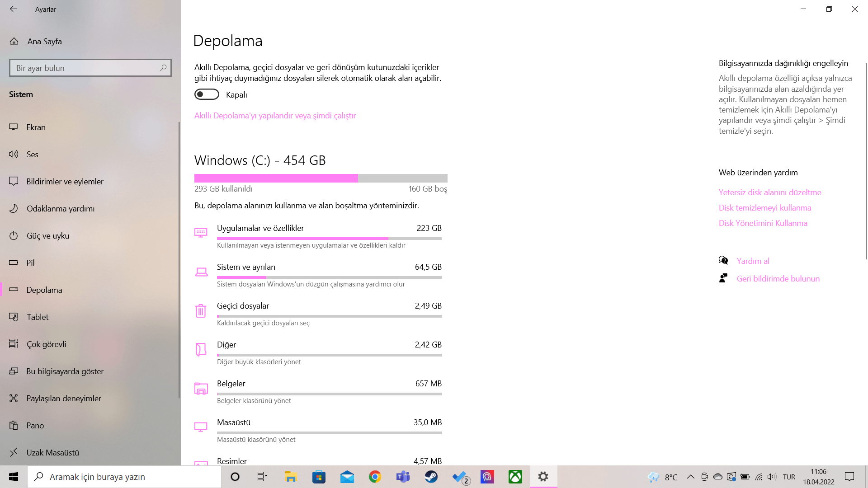Open Xbox app from taskbar
The width and height of the screenshot is (868, 488).
[515, 477]
